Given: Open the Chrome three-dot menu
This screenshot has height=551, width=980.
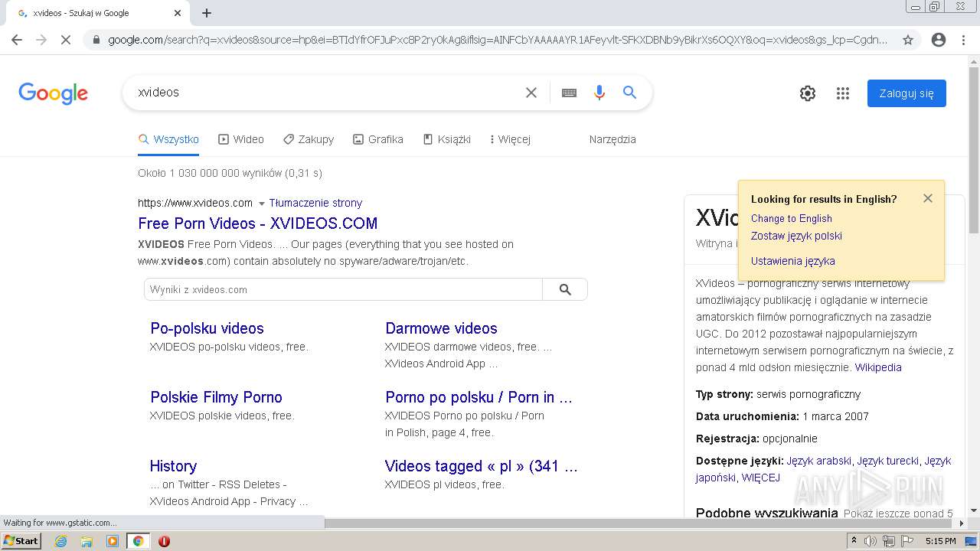Looking at the screenshot, I should (x=963, y=40).
